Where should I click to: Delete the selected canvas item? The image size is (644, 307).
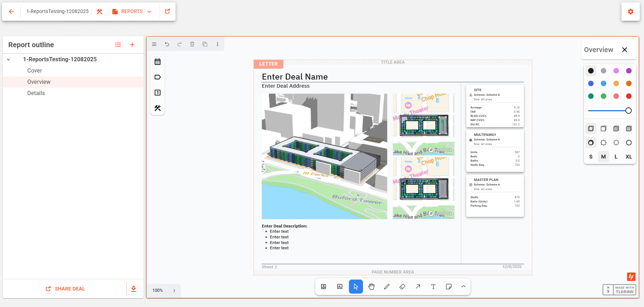coord(192,44)
